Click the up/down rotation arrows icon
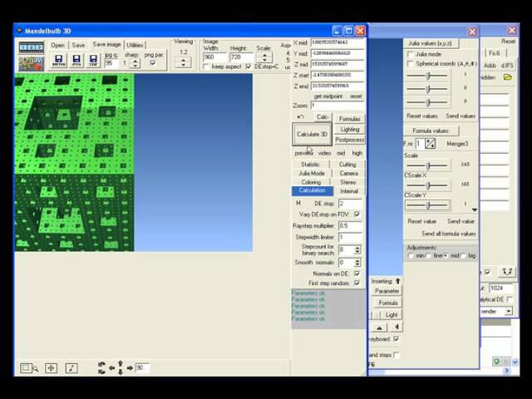This screenshot has height=399, width=532. (x=121, y=368)
